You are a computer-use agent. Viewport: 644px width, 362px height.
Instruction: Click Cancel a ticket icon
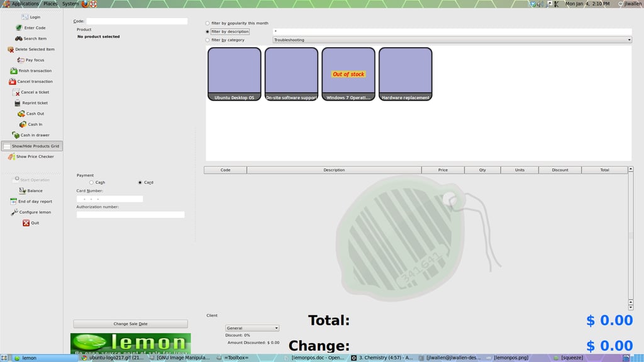coord(16,92)
